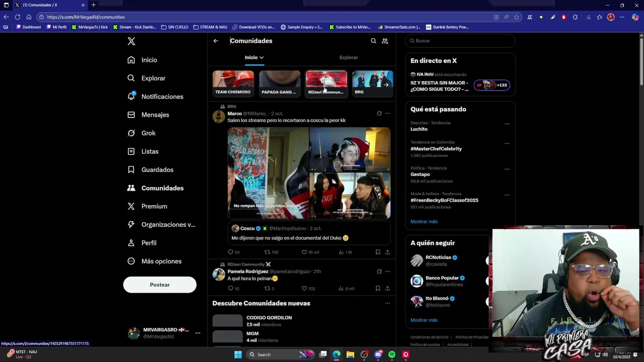Share Pamela Rodriguez's post
644x362 pixels.
pyautogui.click(x=387, y=289)
